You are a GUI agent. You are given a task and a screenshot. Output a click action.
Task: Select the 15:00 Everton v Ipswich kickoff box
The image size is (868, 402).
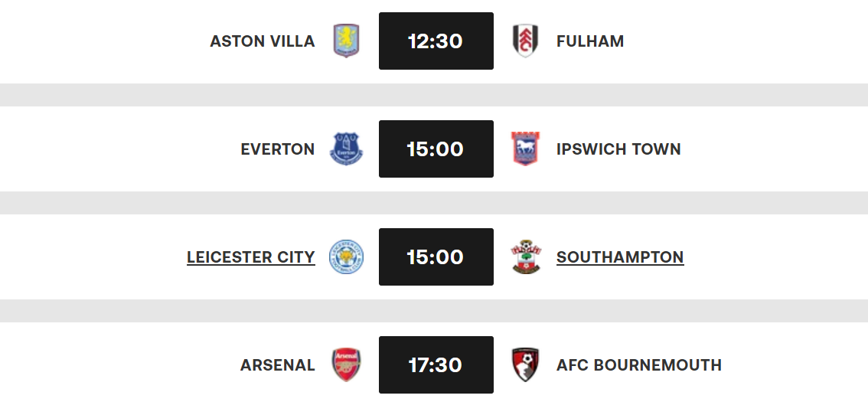tap(436, 149)
